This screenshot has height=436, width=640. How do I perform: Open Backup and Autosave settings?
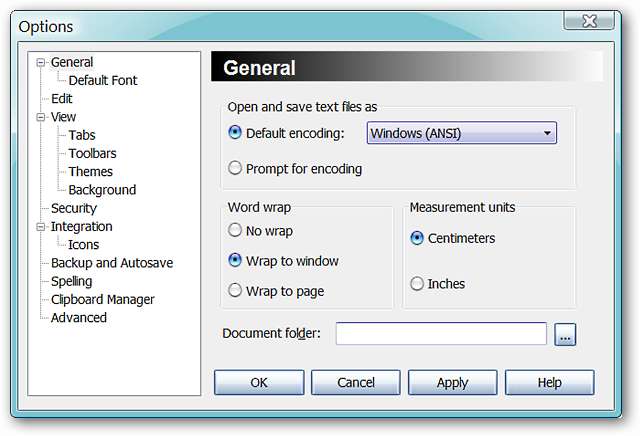pos(111,263)
